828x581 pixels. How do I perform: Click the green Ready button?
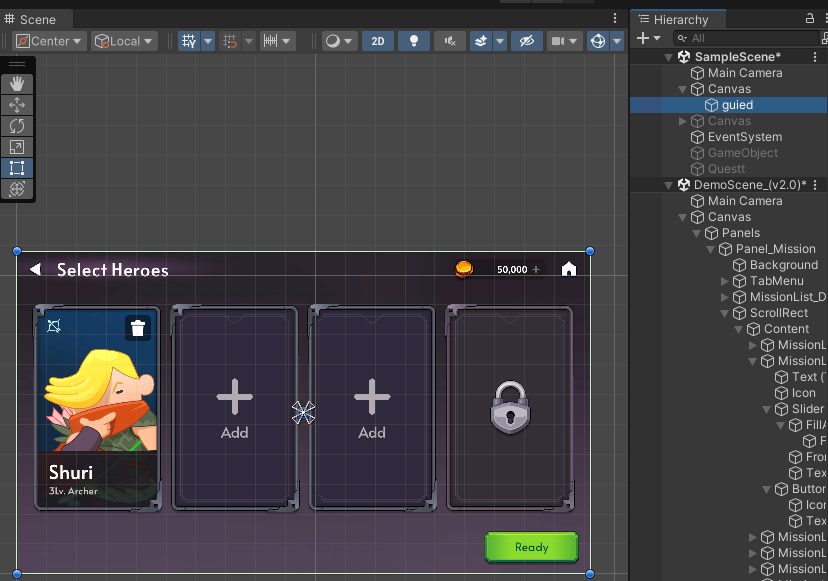[532, 547]
